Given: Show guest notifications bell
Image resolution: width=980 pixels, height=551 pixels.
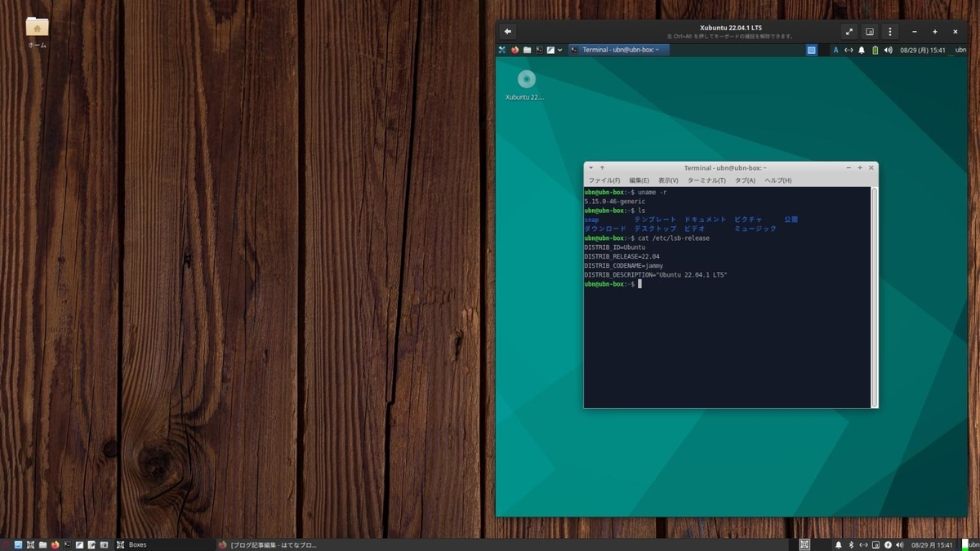Looking at the screenshot, I should click(x=862, y=50).
